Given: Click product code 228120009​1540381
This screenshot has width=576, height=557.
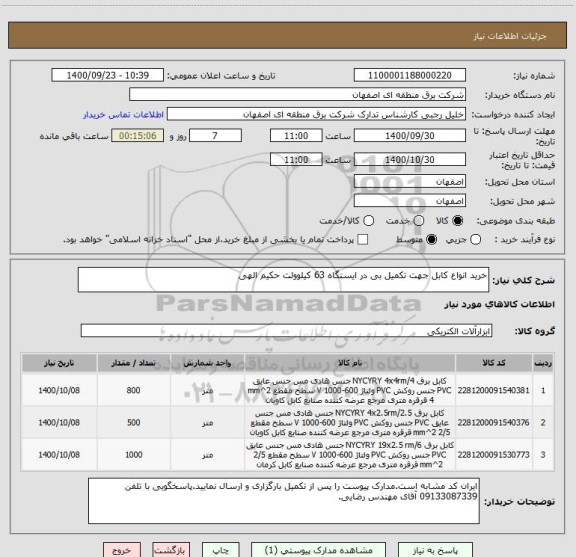Looking at the screenshot, I should point(493,390).
